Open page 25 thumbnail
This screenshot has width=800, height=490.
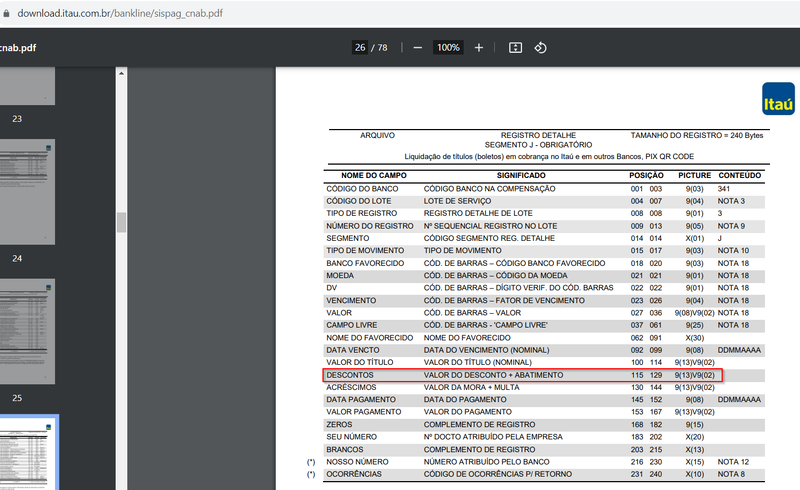pyautogui.click(x=27, y=331)
